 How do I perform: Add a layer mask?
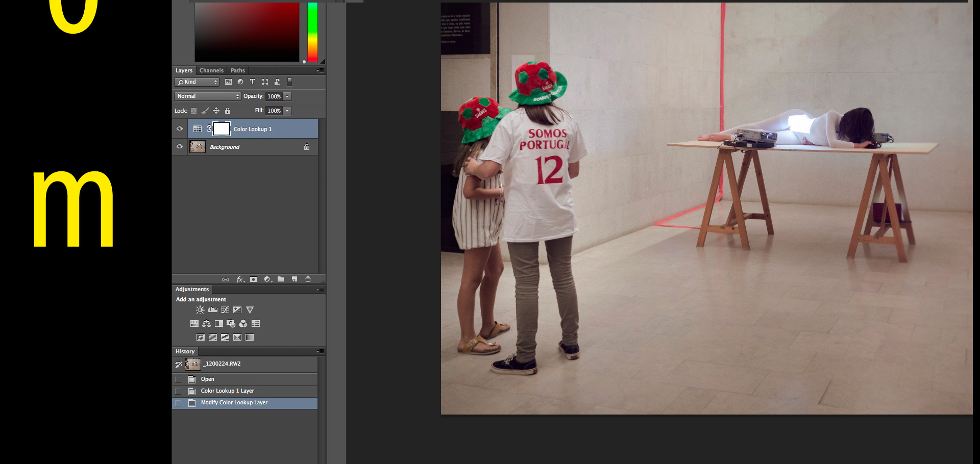pos(253,279)
